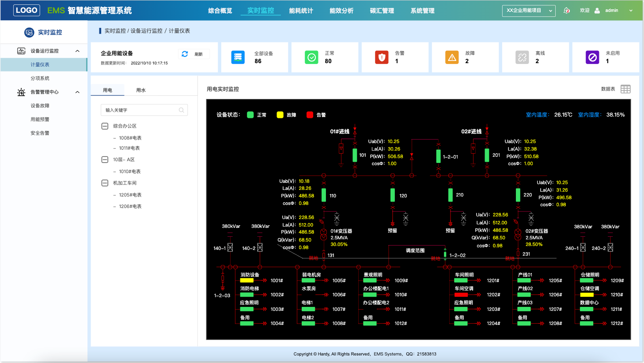Select the 1011#电表 tree item
The height and width of the screenshot is (363, 644).
tap(129, 148)
